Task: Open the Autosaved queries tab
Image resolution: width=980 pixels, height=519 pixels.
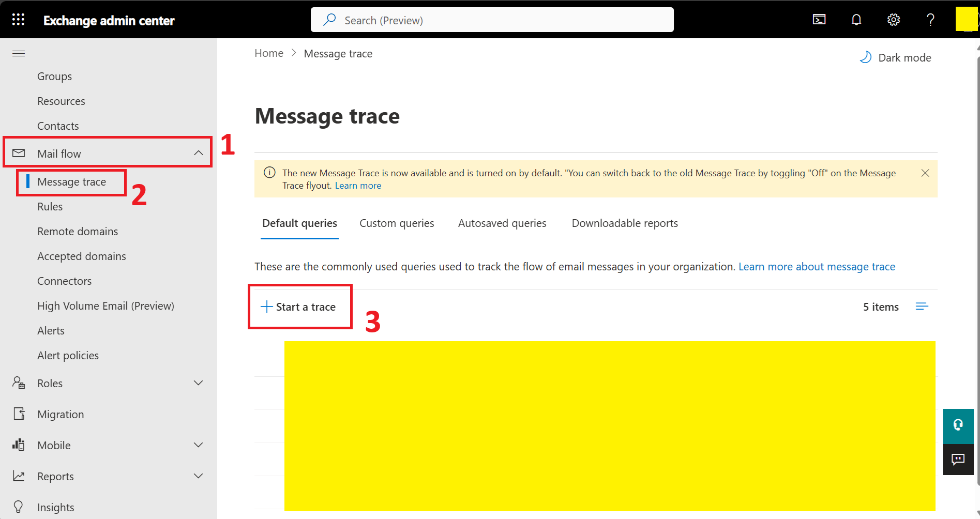Action: 502,223
